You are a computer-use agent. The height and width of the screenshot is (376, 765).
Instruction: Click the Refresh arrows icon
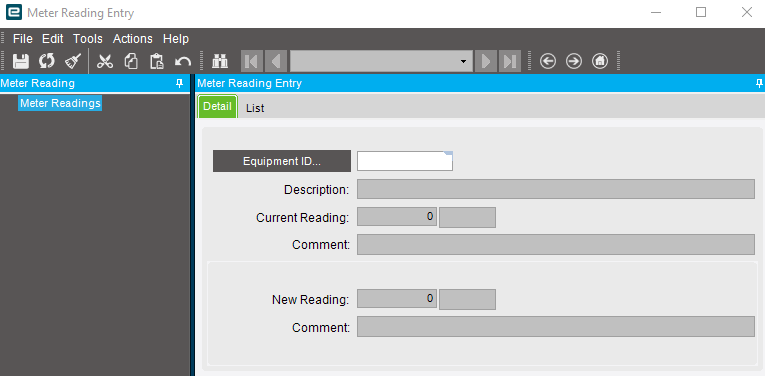(47, 61)
